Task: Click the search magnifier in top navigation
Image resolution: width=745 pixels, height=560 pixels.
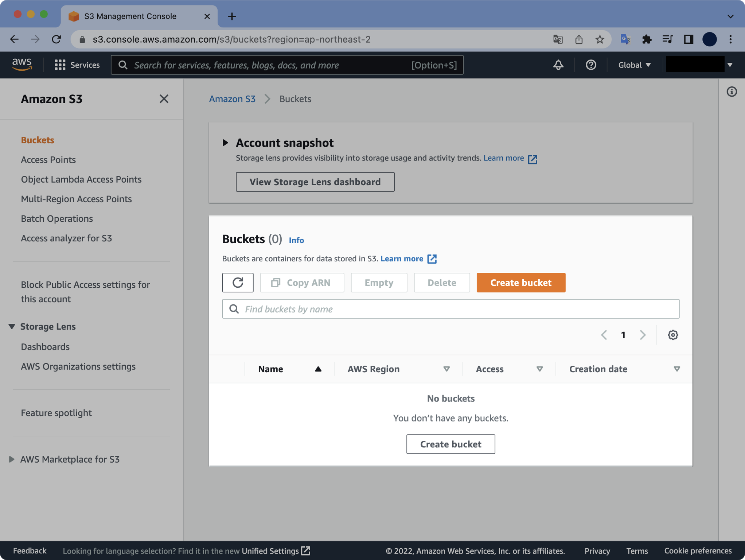Action: [x=123, y=65]
